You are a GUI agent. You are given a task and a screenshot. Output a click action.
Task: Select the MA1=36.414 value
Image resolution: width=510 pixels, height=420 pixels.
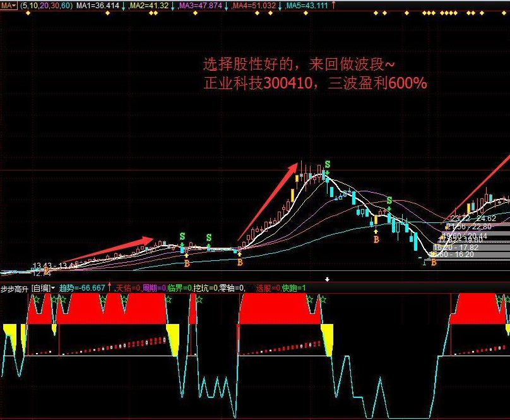(98, 6)
